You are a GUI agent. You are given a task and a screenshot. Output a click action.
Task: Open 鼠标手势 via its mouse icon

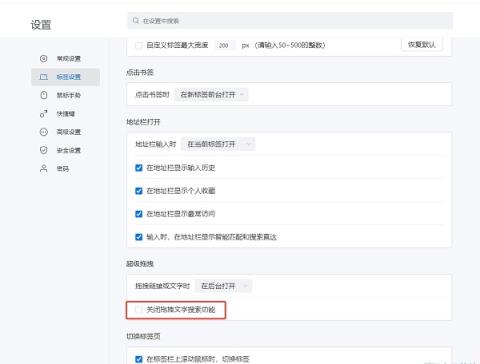pyautogui.click(x=44, y=95)
